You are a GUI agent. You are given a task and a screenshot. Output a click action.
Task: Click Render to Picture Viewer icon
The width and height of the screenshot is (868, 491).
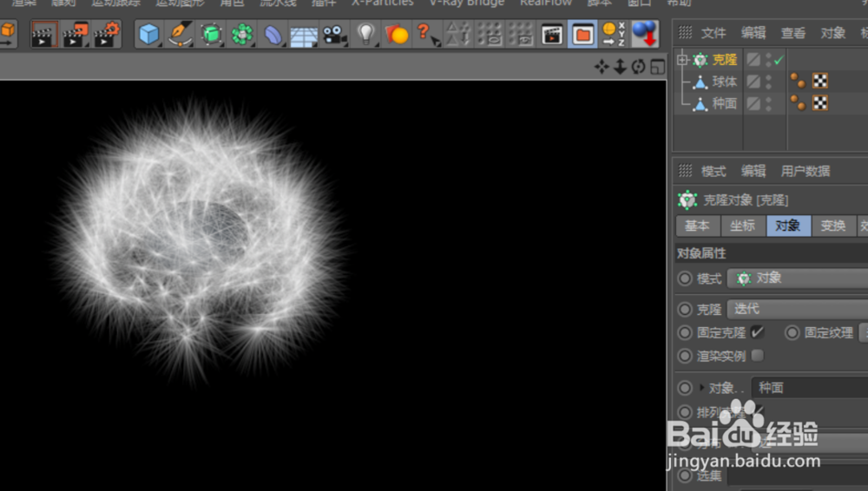click(x=76, y=35)
